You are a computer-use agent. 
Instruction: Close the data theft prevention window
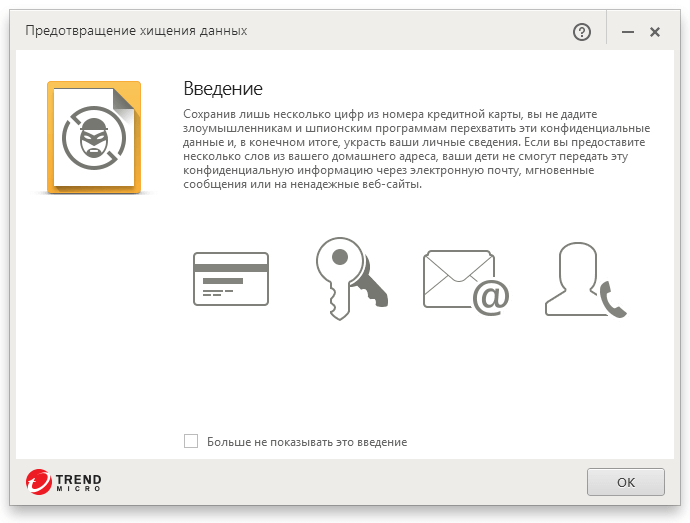655,32
